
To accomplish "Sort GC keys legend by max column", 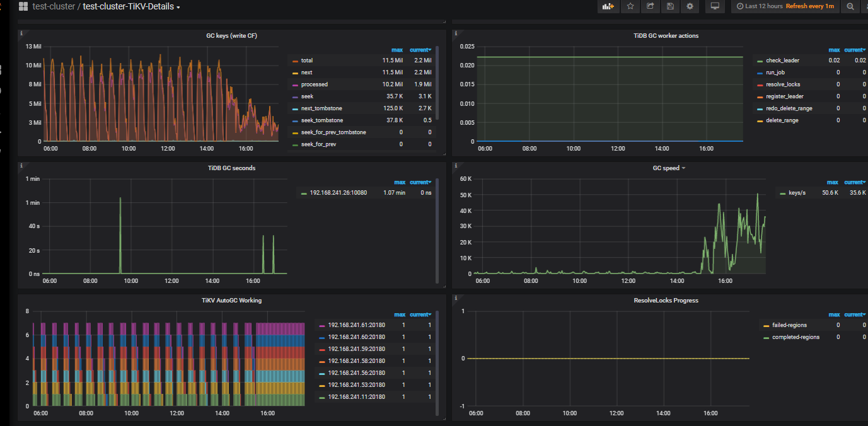I will (x=396, y=50).
